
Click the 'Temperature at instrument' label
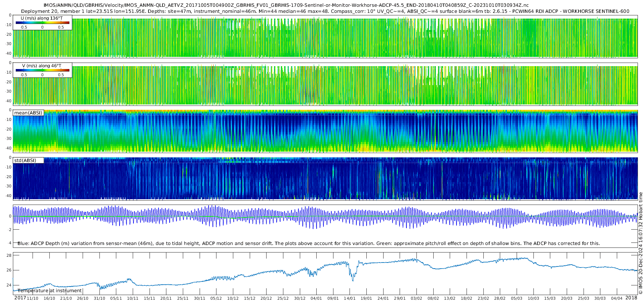click(x=50, y=291)
